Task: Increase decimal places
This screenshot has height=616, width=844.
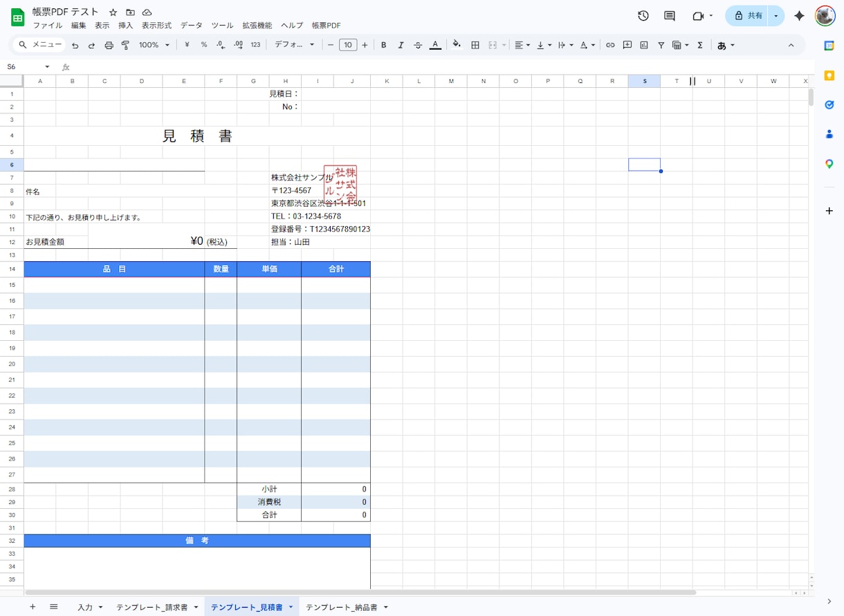Action: coord(238,45)
